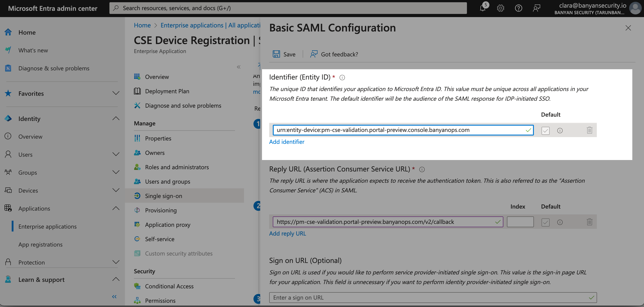Screen dimensions: 644x307
Task: Click the help question mark icon
Action: (518, 8)
